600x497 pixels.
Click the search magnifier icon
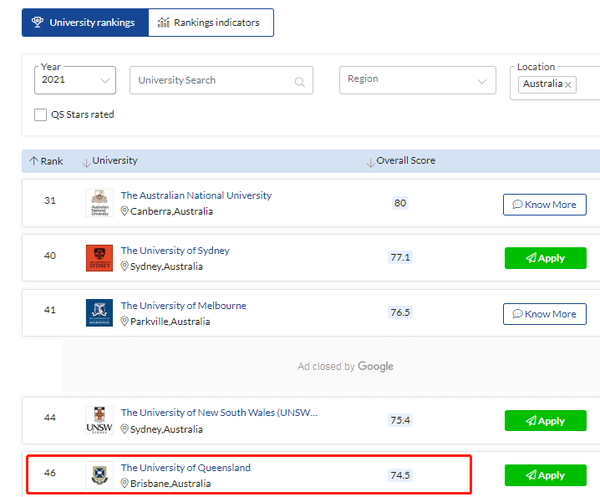300,81
